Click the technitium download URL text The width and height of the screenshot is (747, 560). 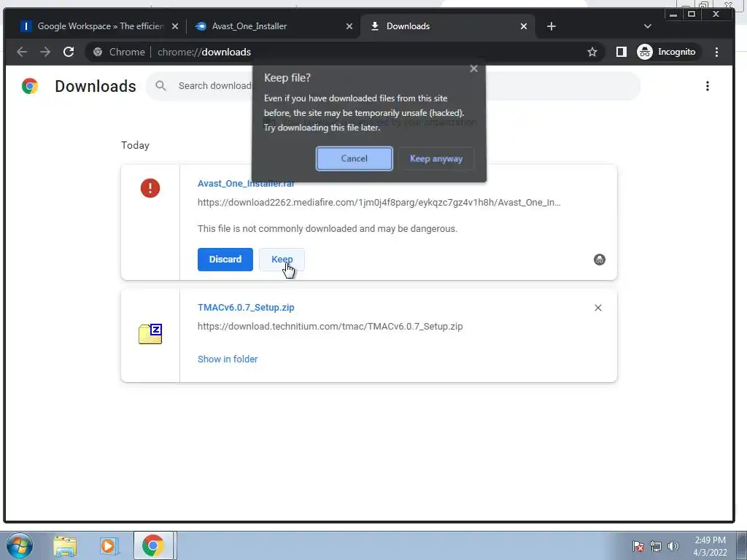[x=330, y=327]
